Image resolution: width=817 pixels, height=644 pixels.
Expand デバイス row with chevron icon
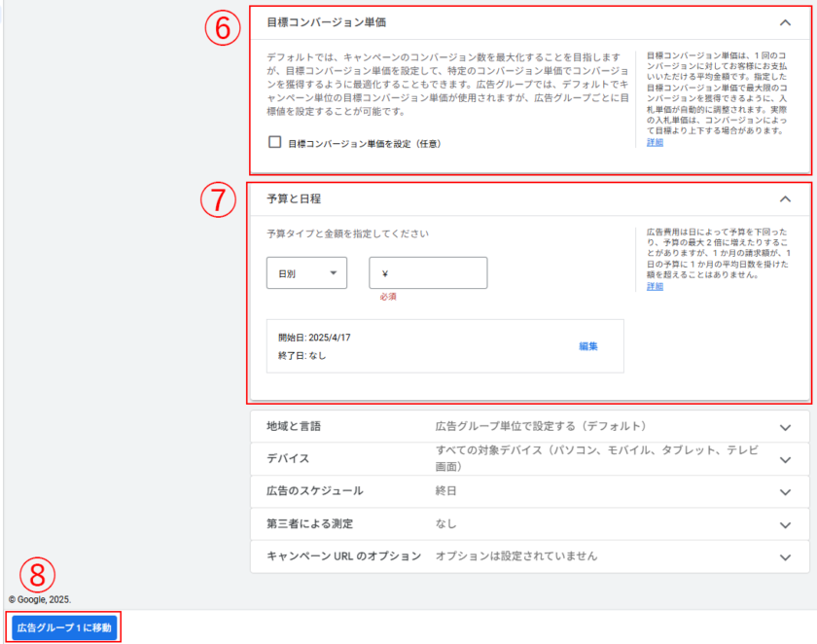[785, 459]
